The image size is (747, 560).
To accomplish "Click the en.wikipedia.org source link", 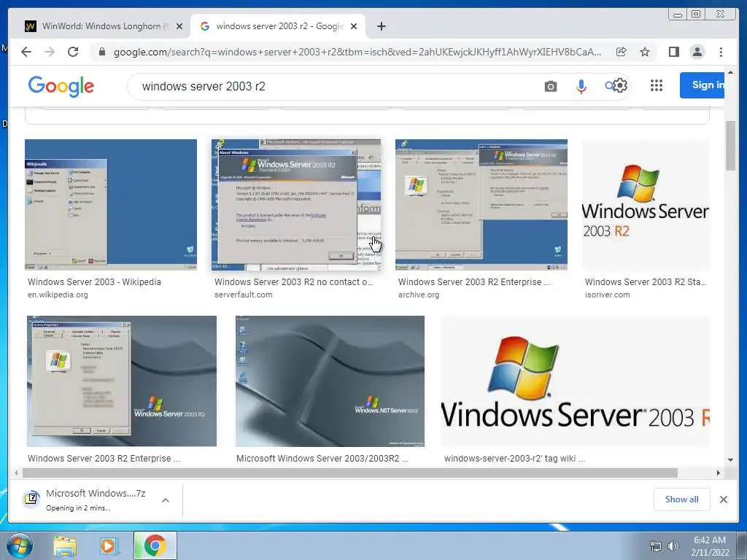I will pyautogui.click(x=58, y=295).
